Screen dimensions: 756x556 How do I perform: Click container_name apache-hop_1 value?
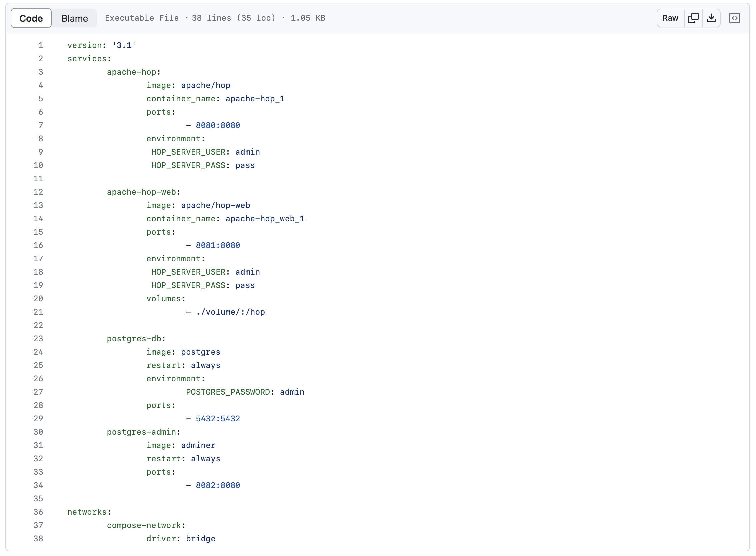coord(255,99)
